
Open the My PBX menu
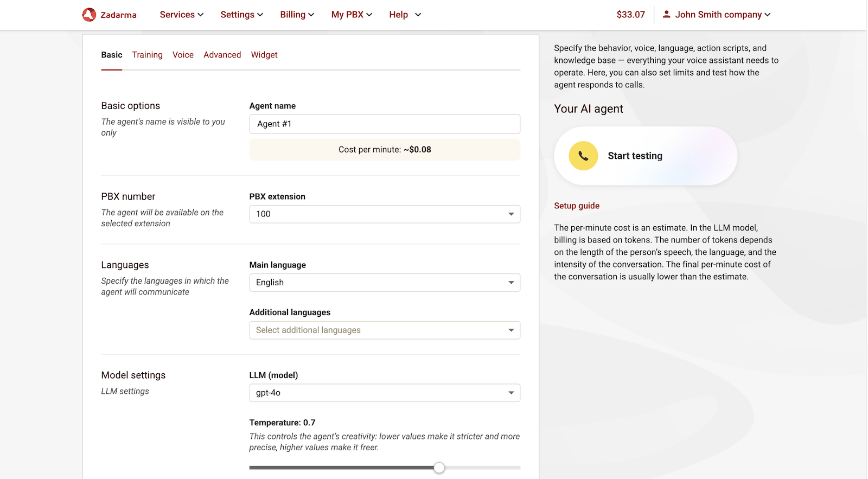[352, 15]
